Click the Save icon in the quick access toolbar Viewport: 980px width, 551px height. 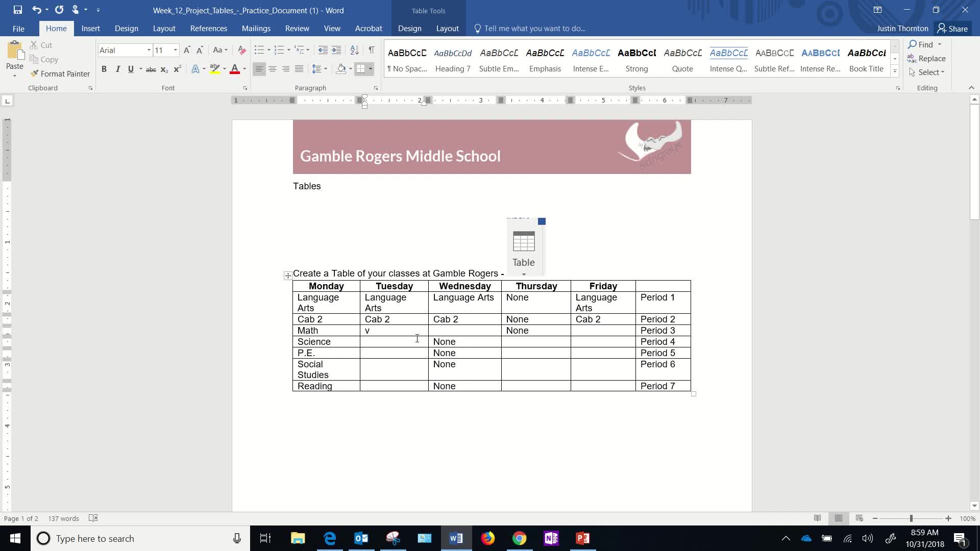17,10
